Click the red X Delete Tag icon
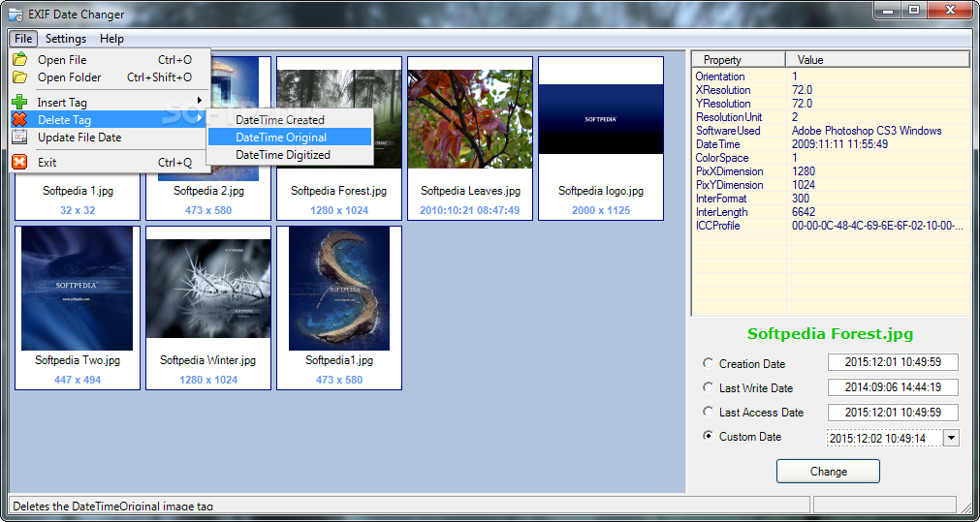Image resolution: width=980 pixels, height=522 pixels. click(x=20, y=120)
